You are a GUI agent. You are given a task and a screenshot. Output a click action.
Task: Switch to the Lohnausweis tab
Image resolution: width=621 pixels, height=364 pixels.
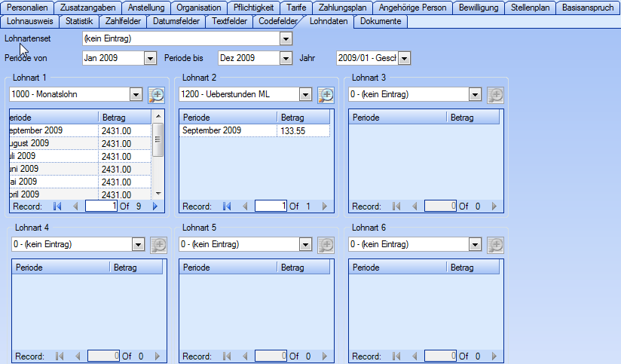point(30,21)
